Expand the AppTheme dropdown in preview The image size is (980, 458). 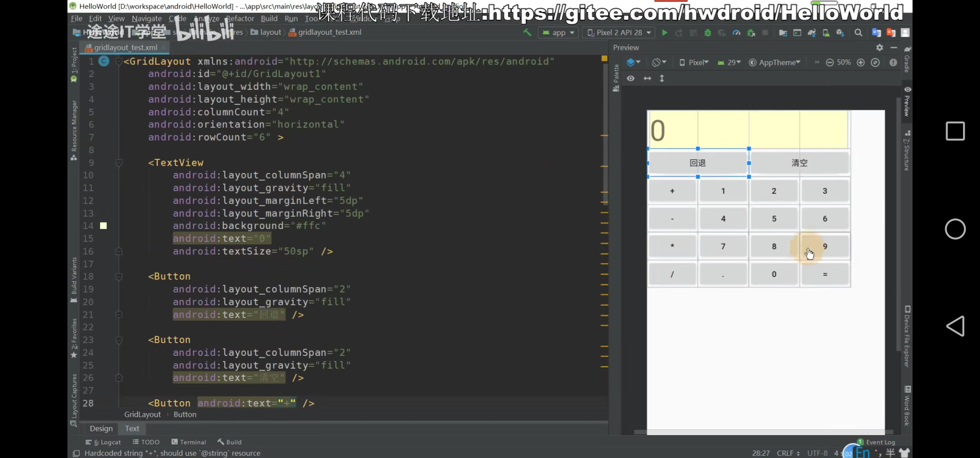(x=775, y=62)
